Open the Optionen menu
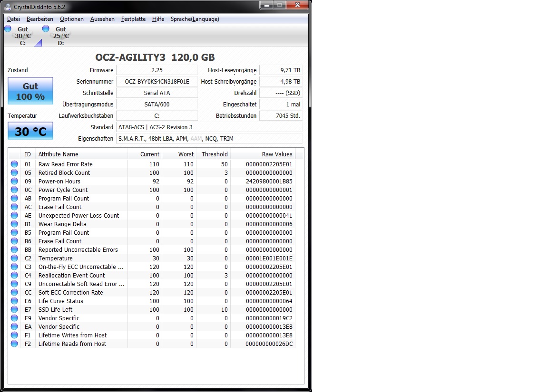This screenshot has height=392, width=548. tap(72, 19)
